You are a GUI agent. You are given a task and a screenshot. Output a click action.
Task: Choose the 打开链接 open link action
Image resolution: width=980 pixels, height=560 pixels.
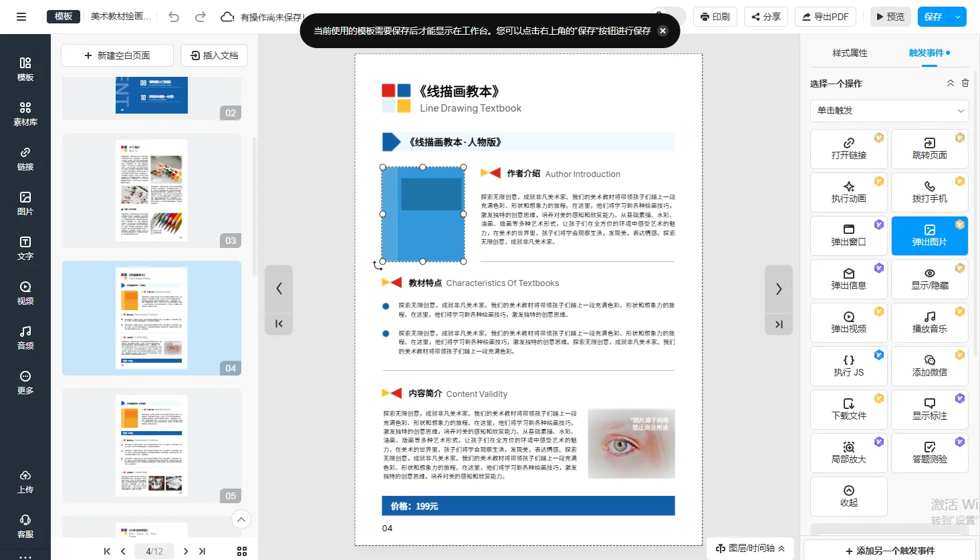click(849, 149)
